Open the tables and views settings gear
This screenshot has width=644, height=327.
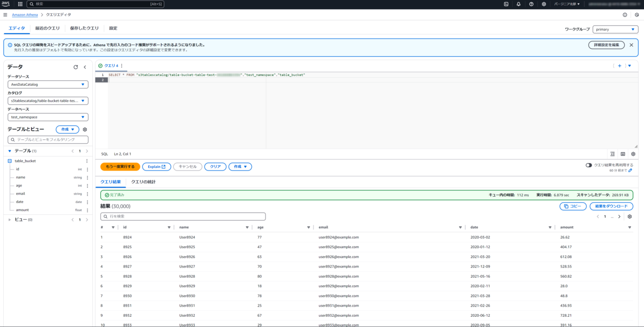(x=85, y=130)
